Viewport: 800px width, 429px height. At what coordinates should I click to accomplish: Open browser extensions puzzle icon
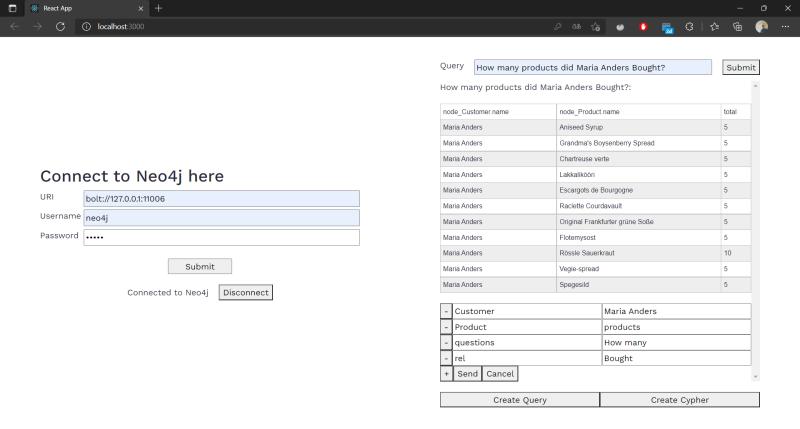pos(689,27)
